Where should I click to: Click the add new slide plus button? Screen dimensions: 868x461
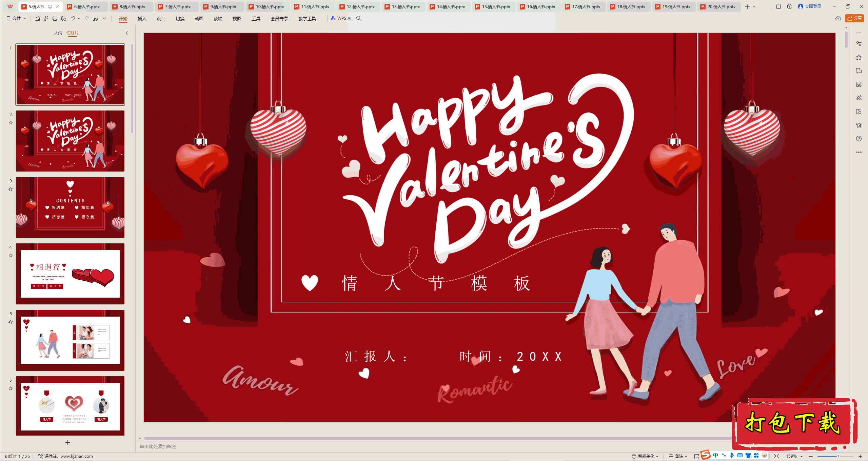point(68,442)
